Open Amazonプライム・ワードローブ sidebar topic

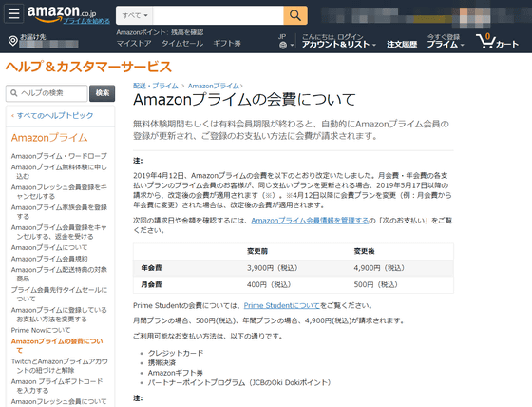pyautogui.click(x=59, y=156)
